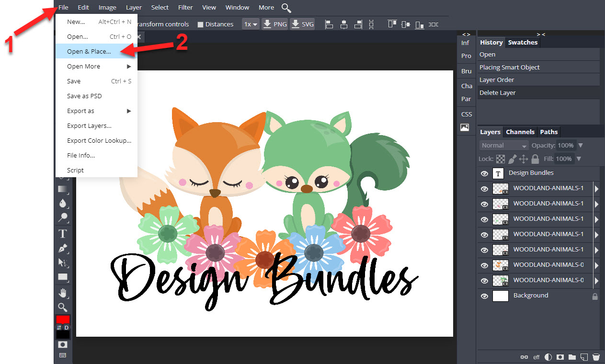This screenshot has width=605, height=364.
Task: Create a new layer with the page icon
Action: 584,357
